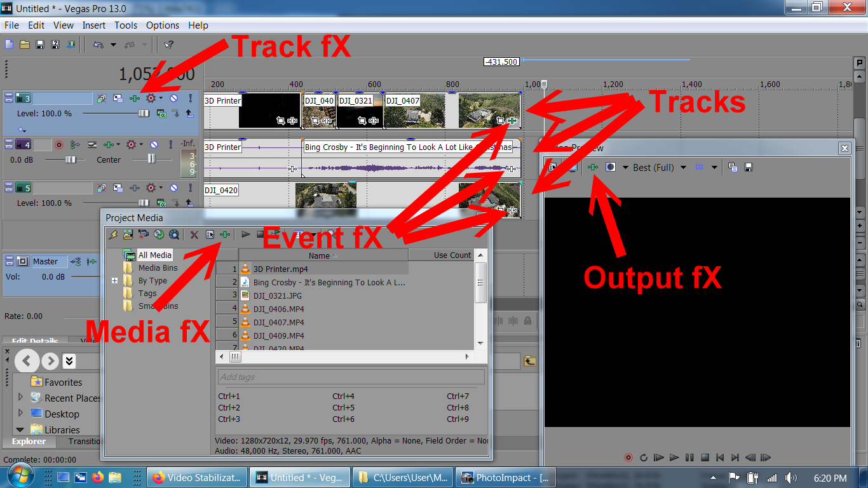Toggle split screen view in Video Preview
Screen dimensions: 868x488
pos(611,167)
